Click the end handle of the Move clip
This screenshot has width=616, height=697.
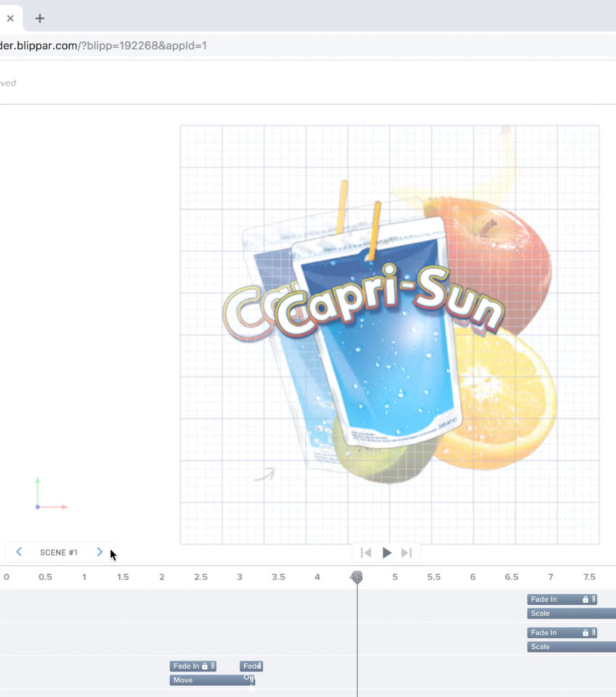click(x=252, y=680)
